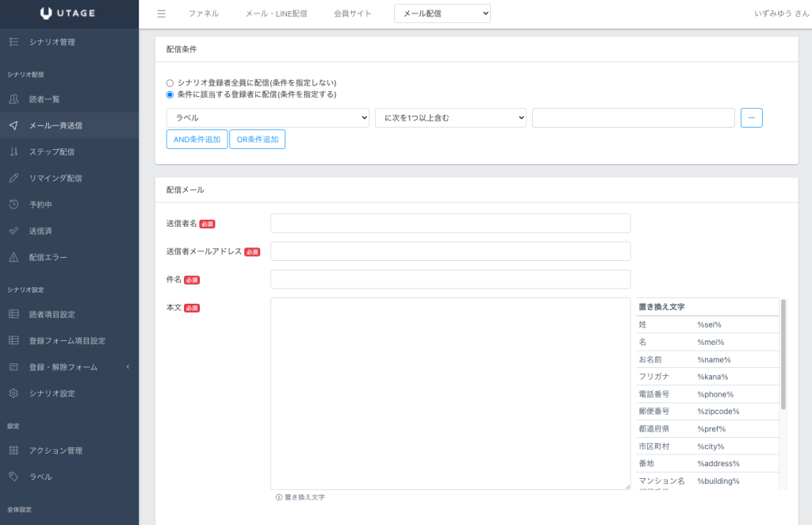
Task: Click the AND条件追加 button
Action: 197,140
